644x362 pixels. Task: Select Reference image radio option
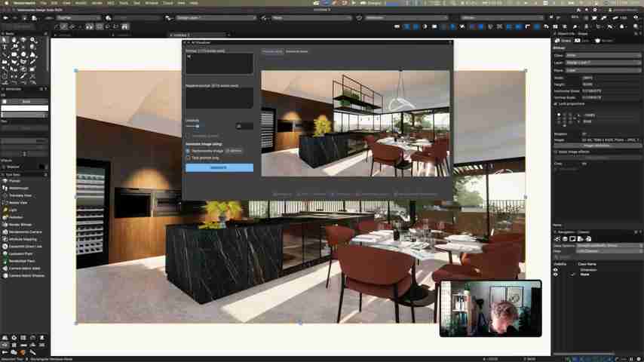point(188,151)
